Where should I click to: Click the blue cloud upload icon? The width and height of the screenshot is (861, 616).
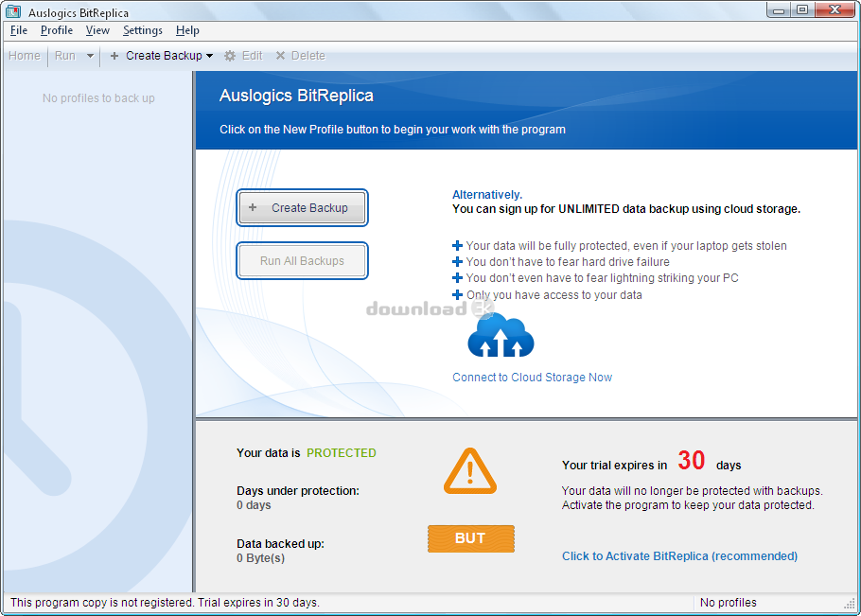pos(501,336)
